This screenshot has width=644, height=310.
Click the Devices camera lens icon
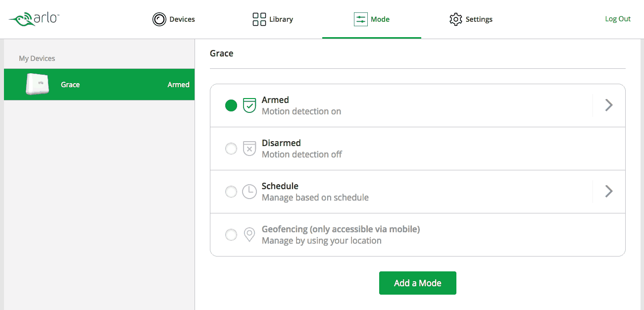pos(159,19)
